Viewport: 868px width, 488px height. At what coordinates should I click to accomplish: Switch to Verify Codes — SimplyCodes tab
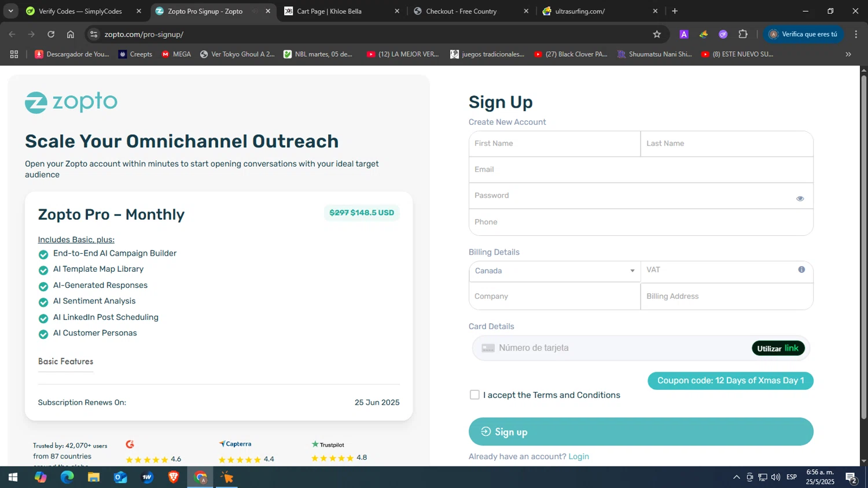(80, 11)
